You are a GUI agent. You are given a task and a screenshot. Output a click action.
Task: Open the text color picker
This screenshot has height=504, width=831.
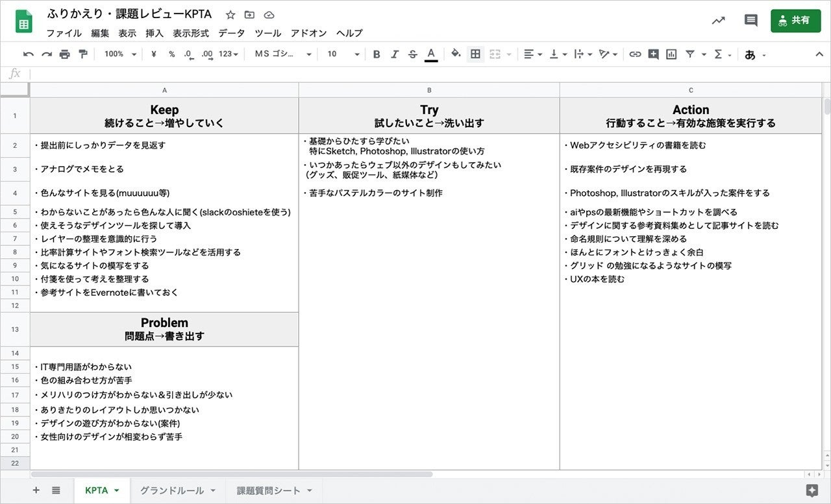[431, 54]
